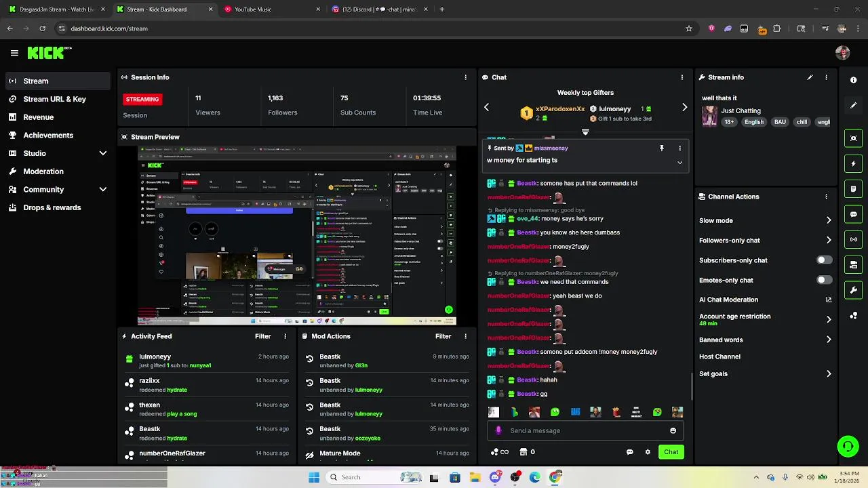
Task: Click the 18+ stream tag
Action: 729,122
